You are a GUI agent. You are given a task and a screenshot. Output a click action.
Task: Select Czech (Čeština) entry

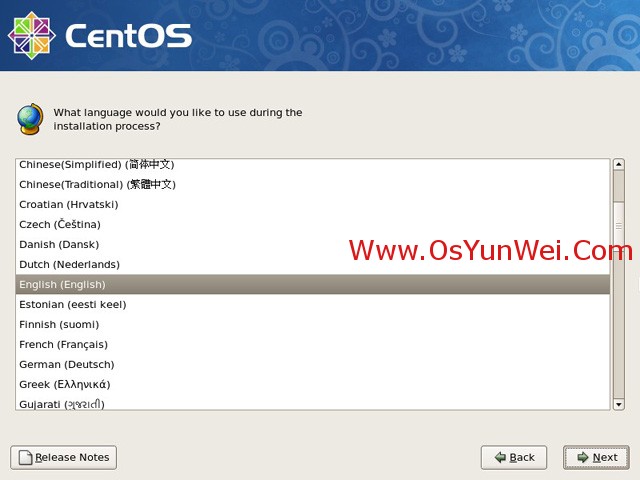click(313, 224)
